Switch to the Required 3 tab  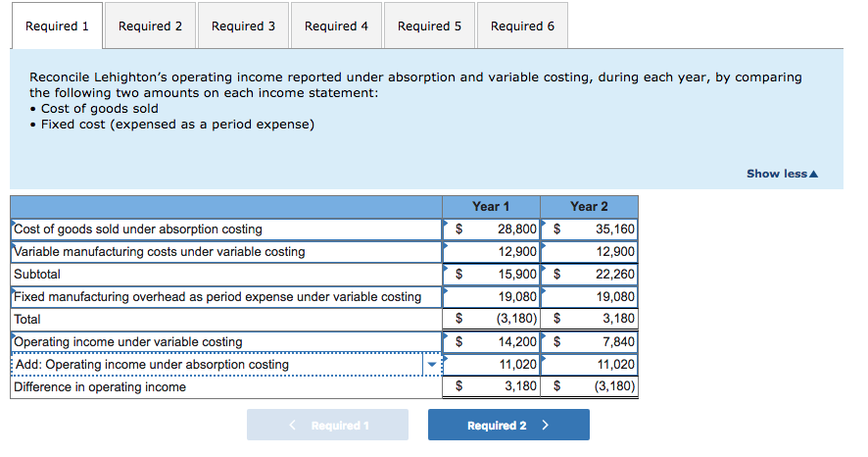tap(243, 26)
